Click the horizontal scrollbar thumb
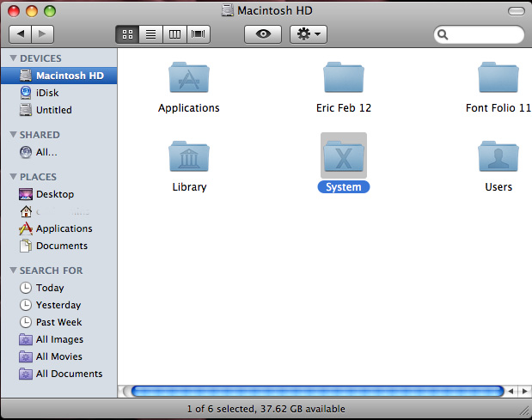This screenshot has height=420, width=532. pyautogui.click(x=317, y=391)
